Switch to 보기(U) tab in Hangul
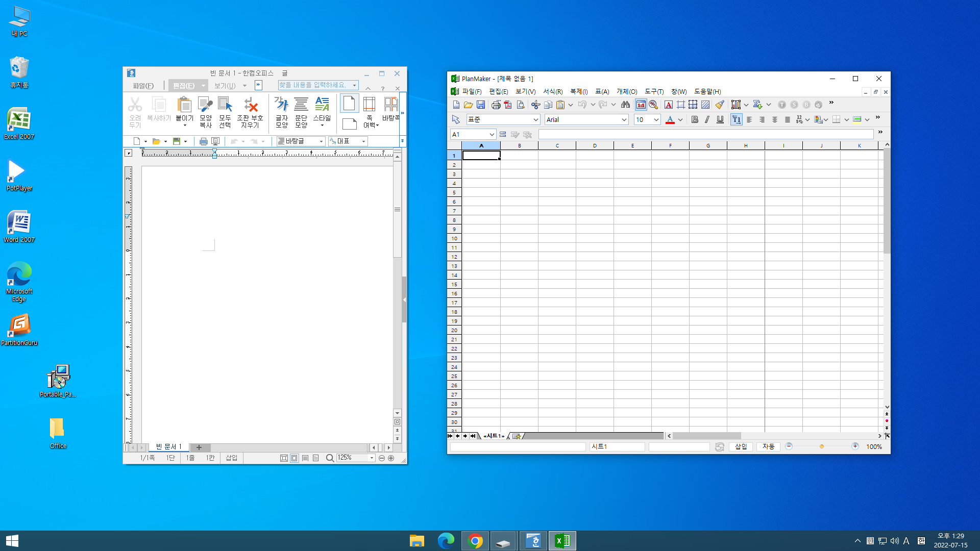 click(x=225, y=86)
